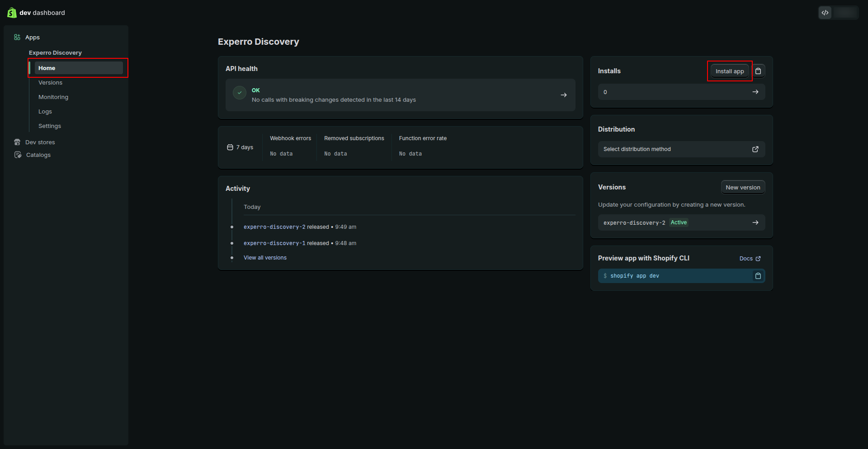The height and width of the screenshot is (449, 868).
Task: Click the external link icon next to Docs
Action: click(758, 259)
